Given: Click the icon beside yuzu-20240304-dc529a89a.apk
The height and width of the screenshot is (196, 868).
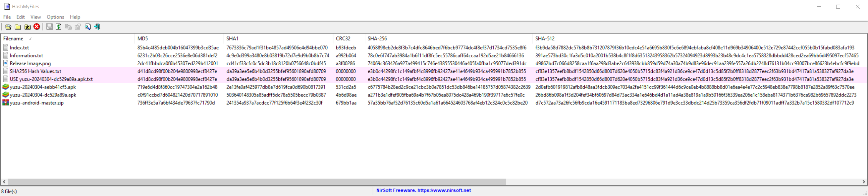Looking at the screenshot, I should [x=6, y=95].
